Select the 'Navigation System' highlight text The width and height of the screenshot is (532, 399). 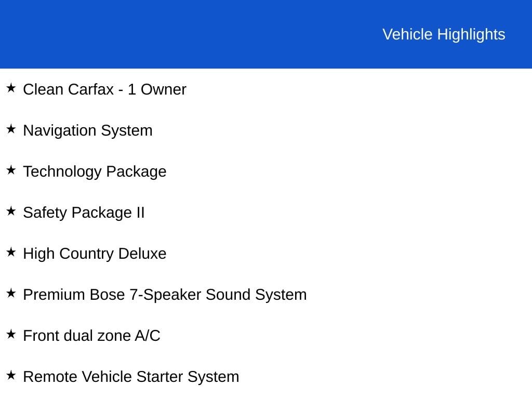click(x=88, y=130)
